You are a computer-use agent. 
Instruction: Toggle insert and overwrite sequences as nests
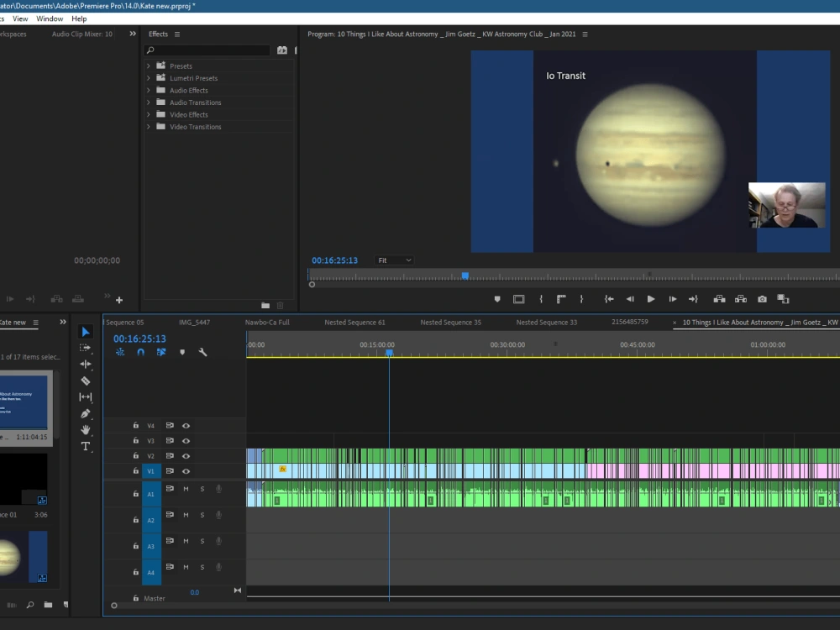point(120,352)
